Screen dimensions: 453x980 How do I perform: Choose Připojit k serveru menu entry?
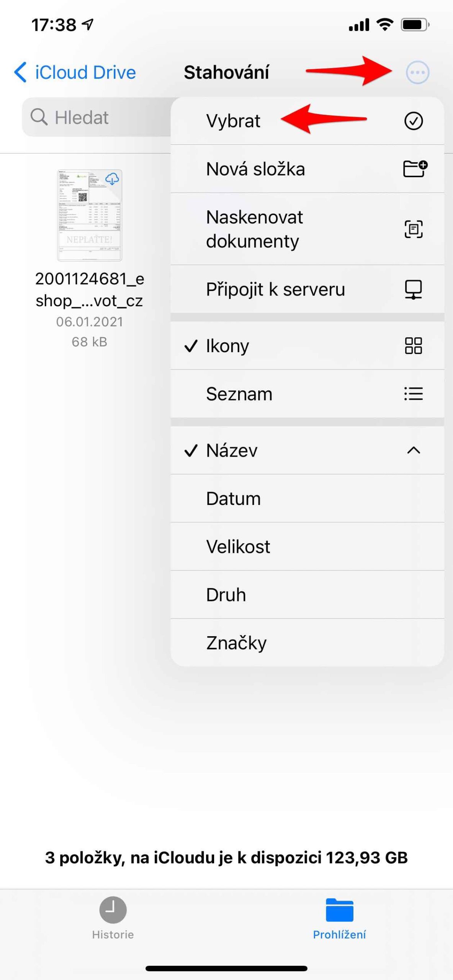point(275,289)
